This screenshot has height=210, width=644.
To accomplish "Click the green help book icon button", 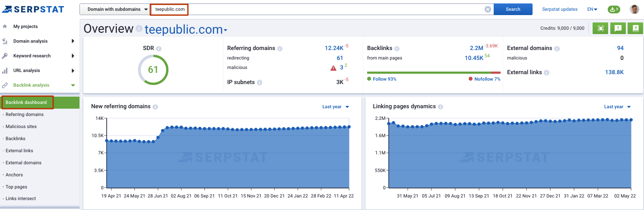I will pyautogui.click(x=635, y=28).
